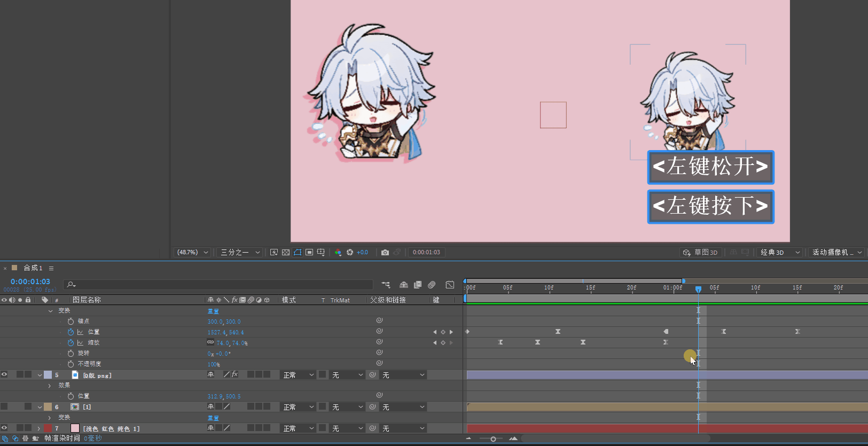Image resolution: width=868 pixels, height=446 pixels.
Task: Click position stopwatch with values 1527.4, 540.4
Action: tap(71, 332)
